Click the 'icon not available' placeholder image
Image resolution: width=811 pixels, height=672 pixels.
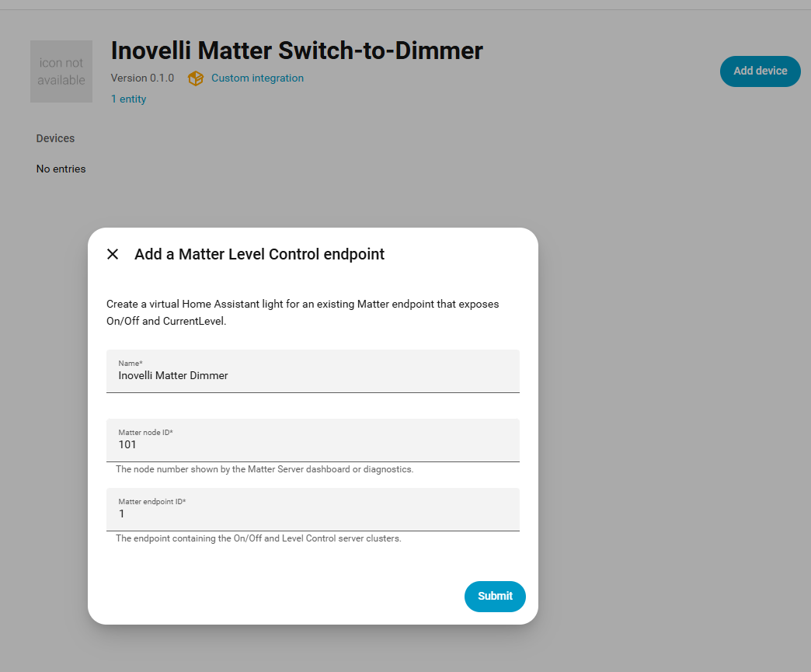(x=61, y=71)
